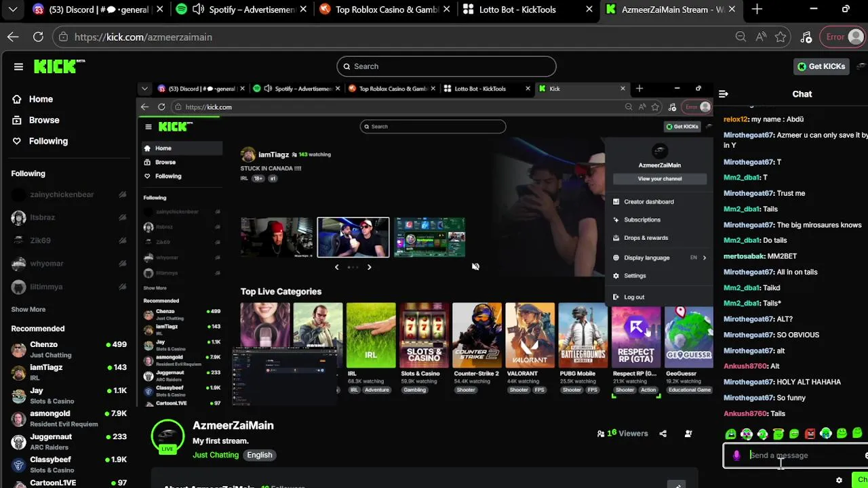Add the page to favorites with the star icon

(x=781, y=37)
